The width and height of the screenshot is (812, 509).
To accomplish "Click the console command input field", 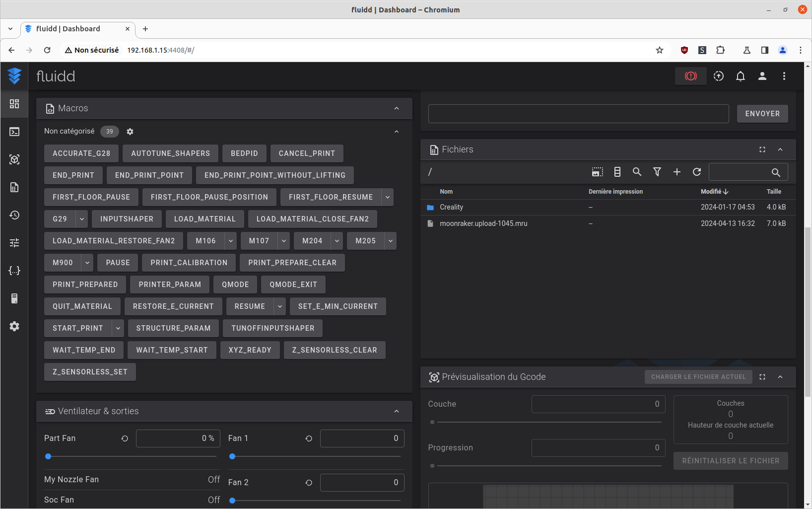I will tap(578, 114).
